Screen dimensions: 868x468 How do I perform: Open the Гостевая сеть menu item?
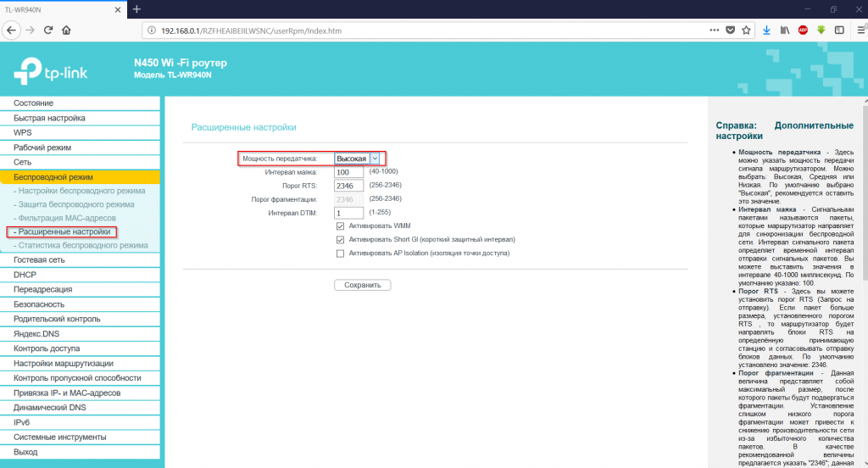[x=80, y=259]
